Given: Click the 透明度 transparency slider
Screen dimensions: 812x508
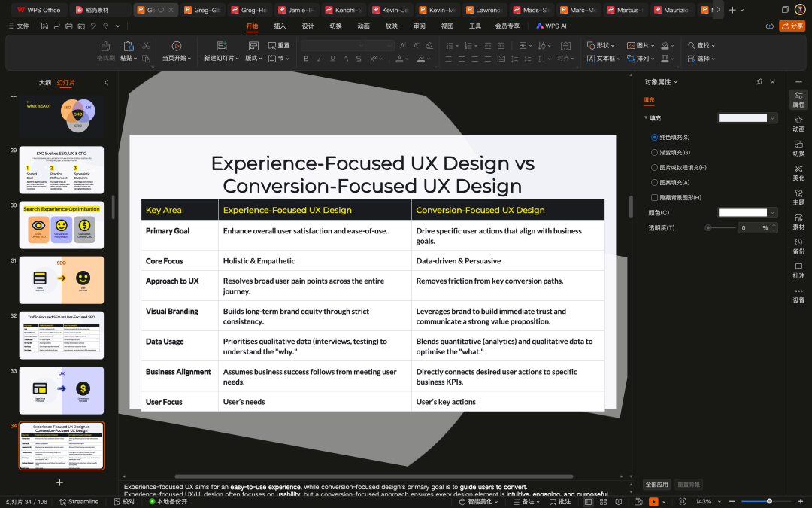Looking at the screenshot, I should coord(720,227).
